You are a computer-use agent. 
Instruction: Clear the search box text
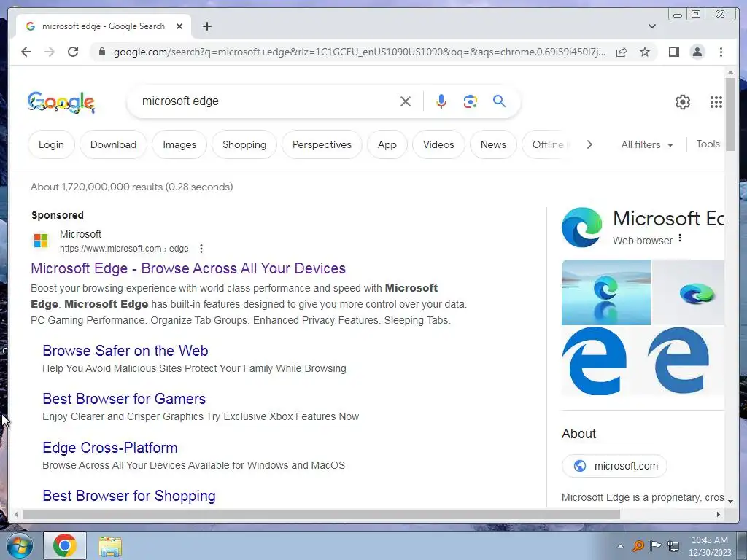(x=406, y=101)
